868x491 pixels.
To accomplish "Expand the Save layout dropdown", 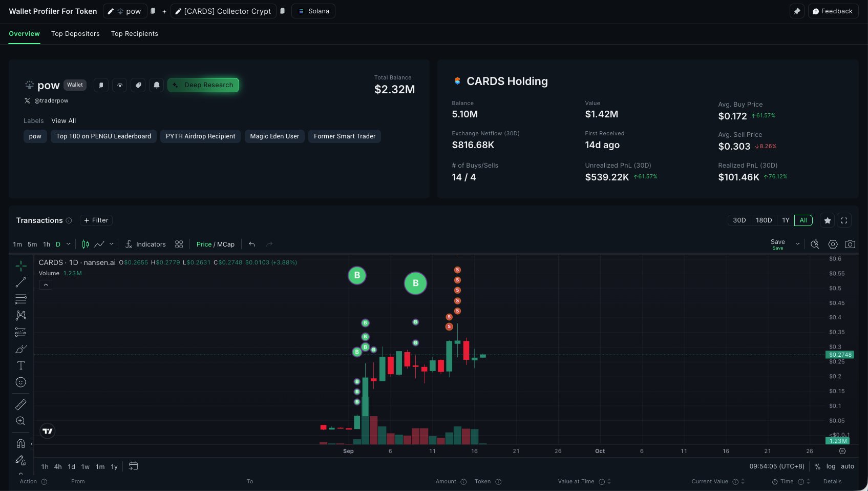I will pos(797,244).
